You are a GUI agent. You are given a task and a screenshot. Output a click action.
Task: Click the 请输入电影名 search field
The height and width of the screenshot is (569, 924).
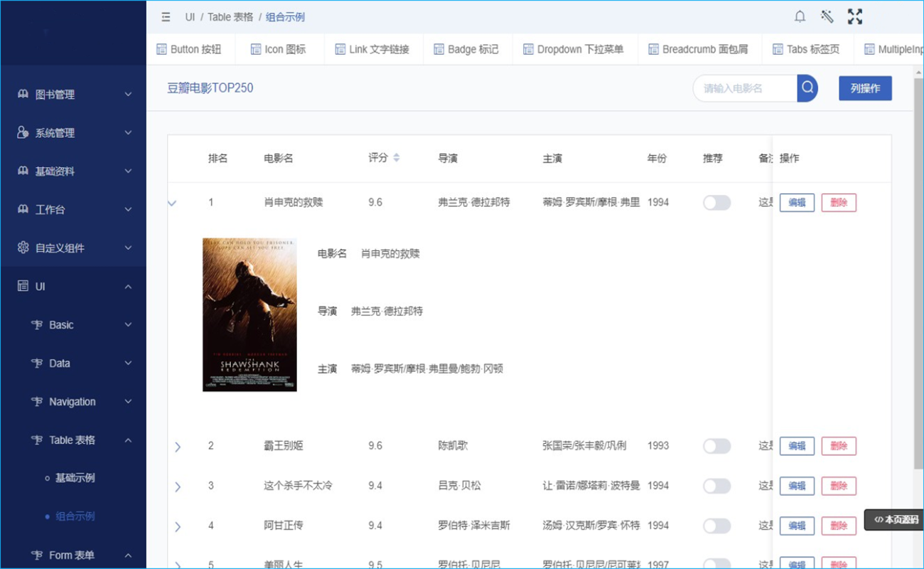745,88
